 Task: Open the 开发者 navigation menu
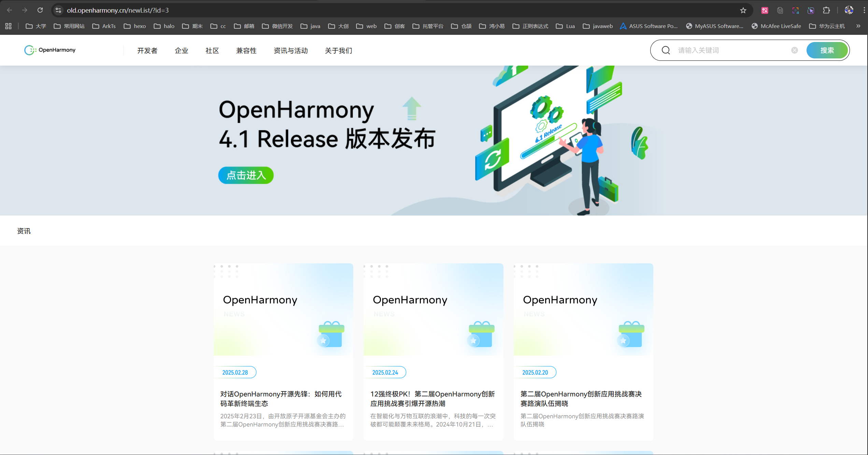(x=147, y=51)
